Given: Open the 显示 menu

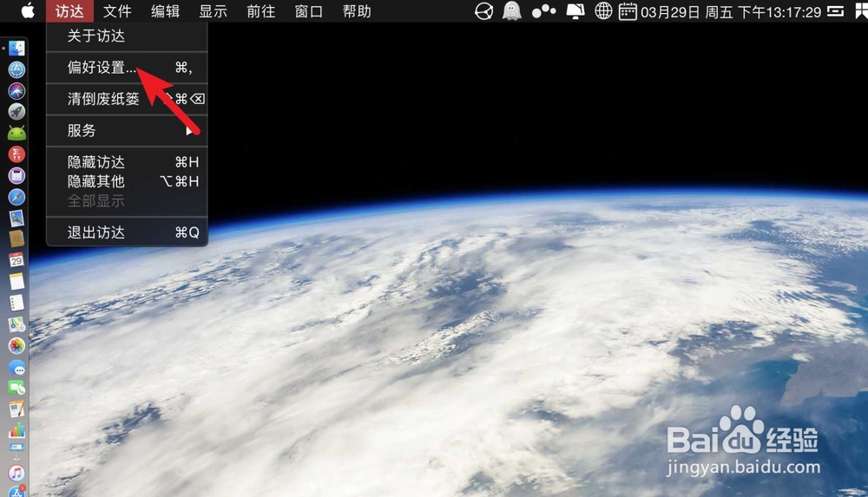Looking at the screenshot, I should click(214, 11).
